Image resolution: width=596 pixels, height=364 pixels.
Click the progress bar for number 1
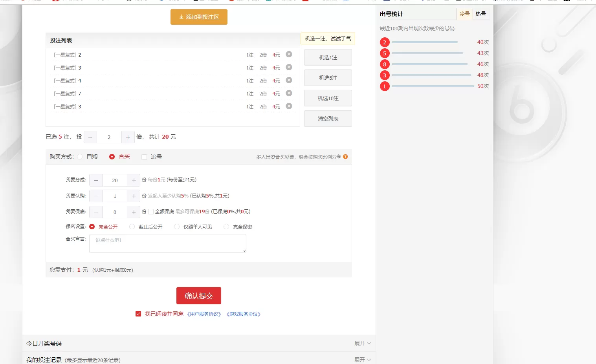pos(432,86)
